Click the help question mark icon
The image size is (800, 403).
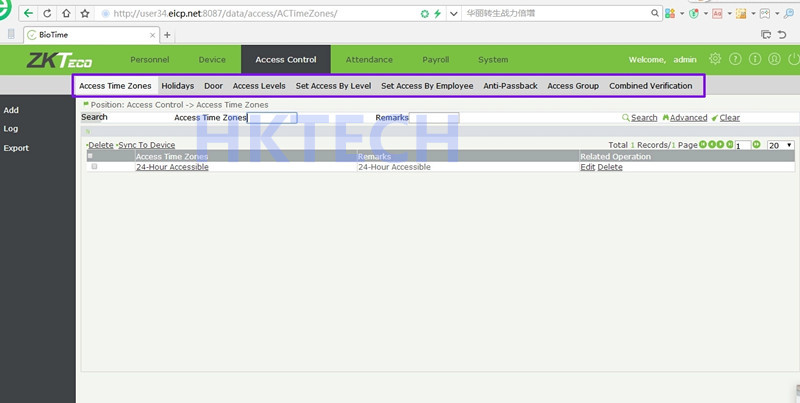point(735,59)
